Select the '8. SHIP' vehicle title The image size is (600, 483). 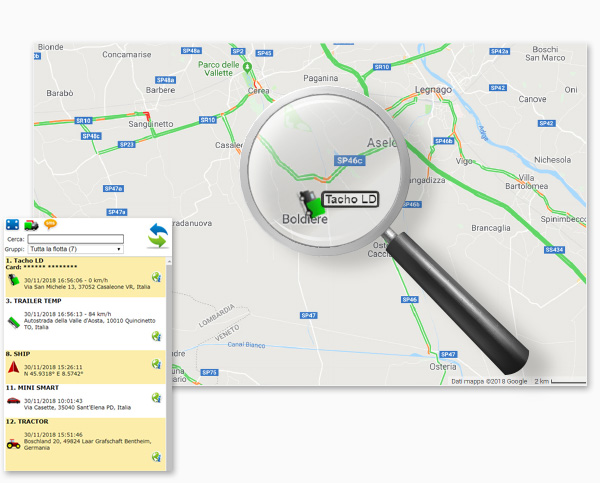pos(18,354)
